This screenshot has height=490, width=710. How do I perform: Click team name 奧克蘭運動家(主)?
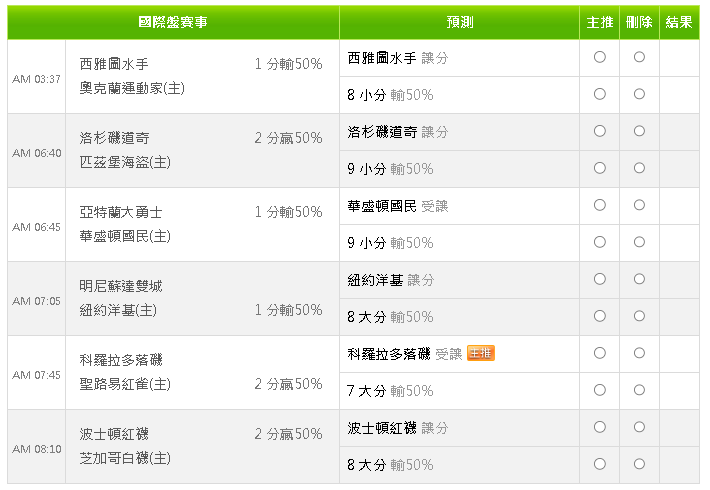pyautogui.click(x=132, y=88)
